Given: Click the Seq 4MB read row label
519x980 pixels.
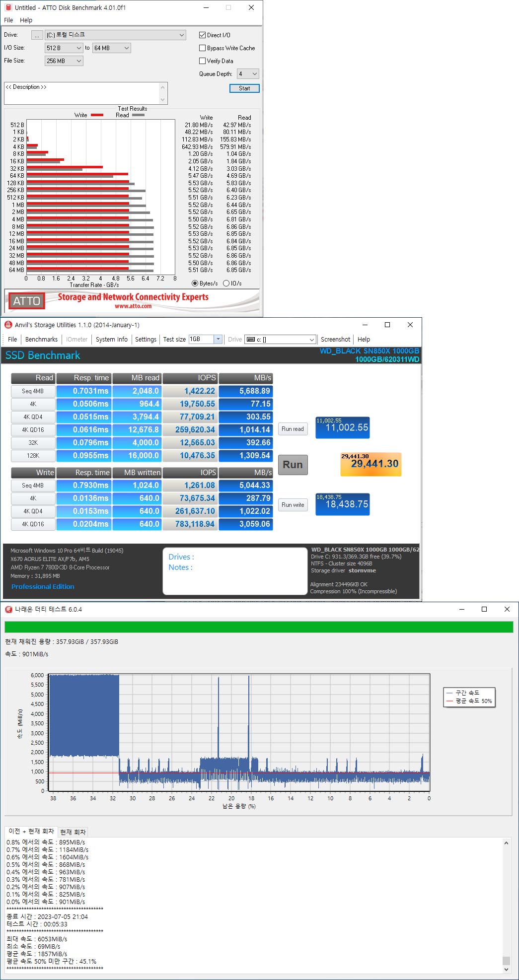Looking at the screenshot, I should (x=33, y=391).
